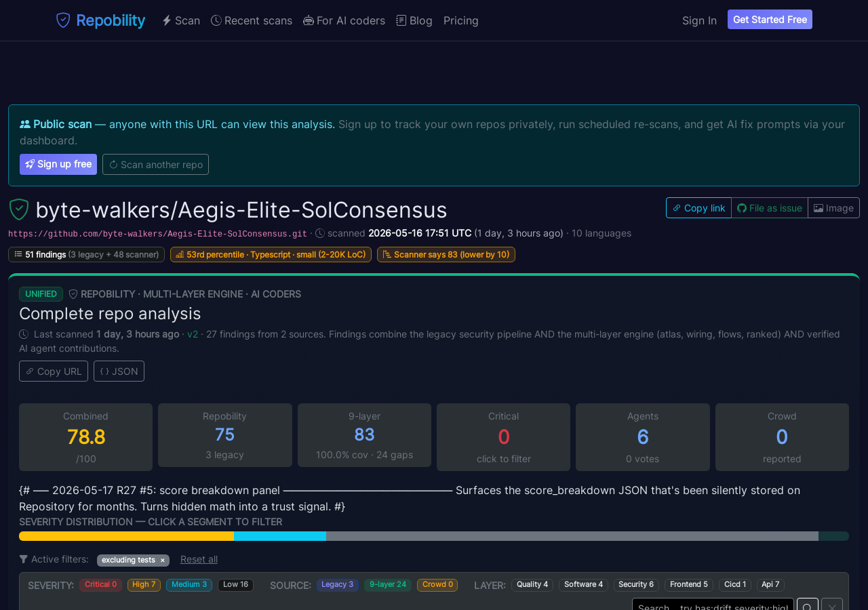
Task: Click the funnel icon beside Active filters
Action: [24, 559]
